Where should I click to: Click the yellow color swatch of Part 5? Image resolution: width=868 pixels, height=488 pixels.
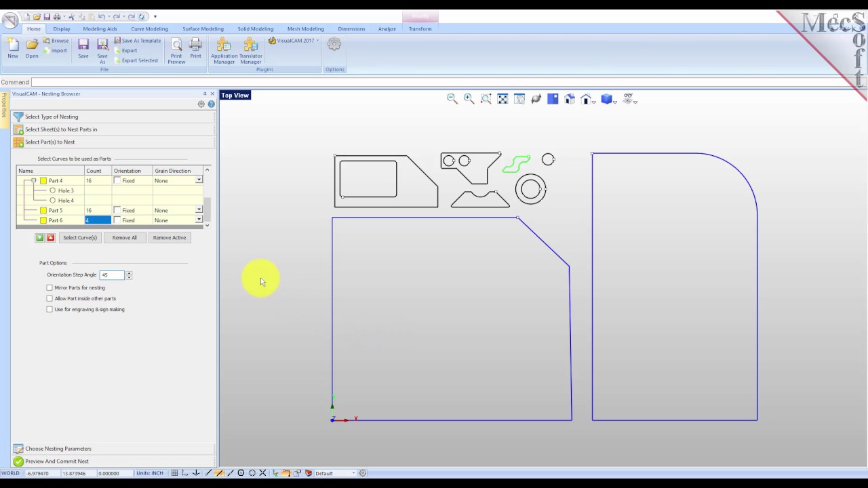click(43, 211)
